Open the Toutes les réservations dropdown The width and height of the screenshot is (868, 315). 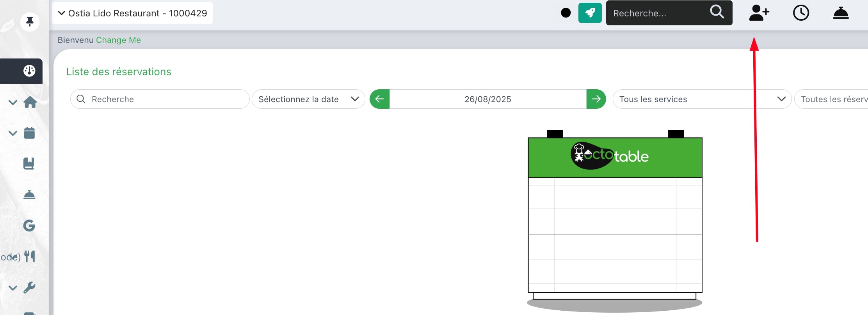[x=831, y=99]
